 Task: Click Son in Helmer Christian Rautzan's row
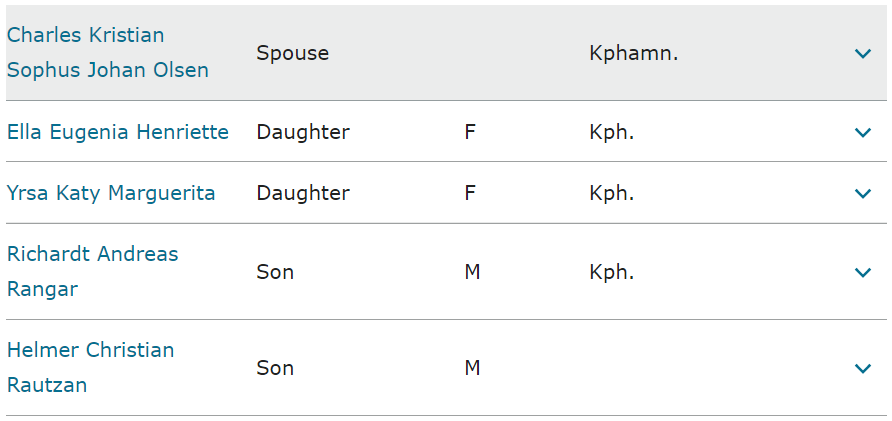[x=275, y=368]
